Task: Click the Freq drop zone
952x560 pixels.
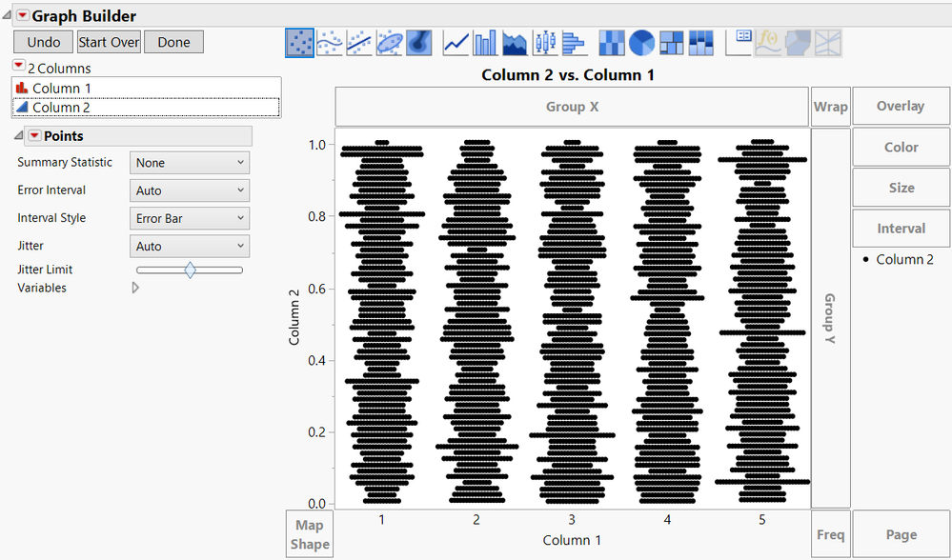Action: [x=831, y=534]
